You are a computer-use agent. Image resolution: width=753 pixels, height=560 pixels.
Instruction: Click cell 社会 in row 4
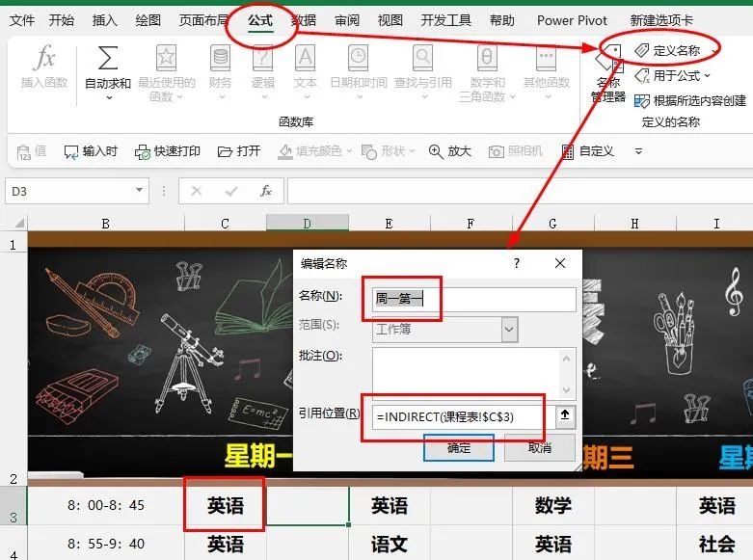tap(716, 545)
